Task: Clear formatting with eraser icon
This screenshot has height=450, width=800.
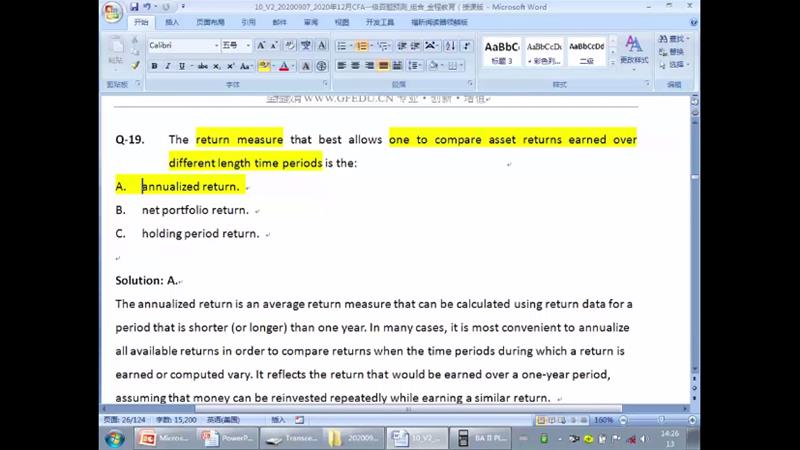Action: click(290, 45)
